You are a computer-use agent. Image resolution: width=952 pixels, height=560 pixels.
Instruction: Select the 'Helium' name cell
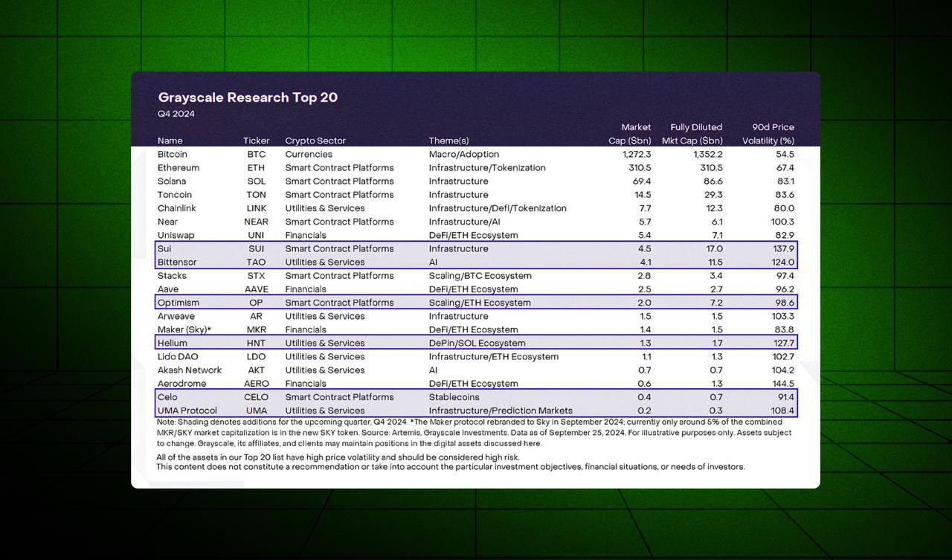[173, 343]
